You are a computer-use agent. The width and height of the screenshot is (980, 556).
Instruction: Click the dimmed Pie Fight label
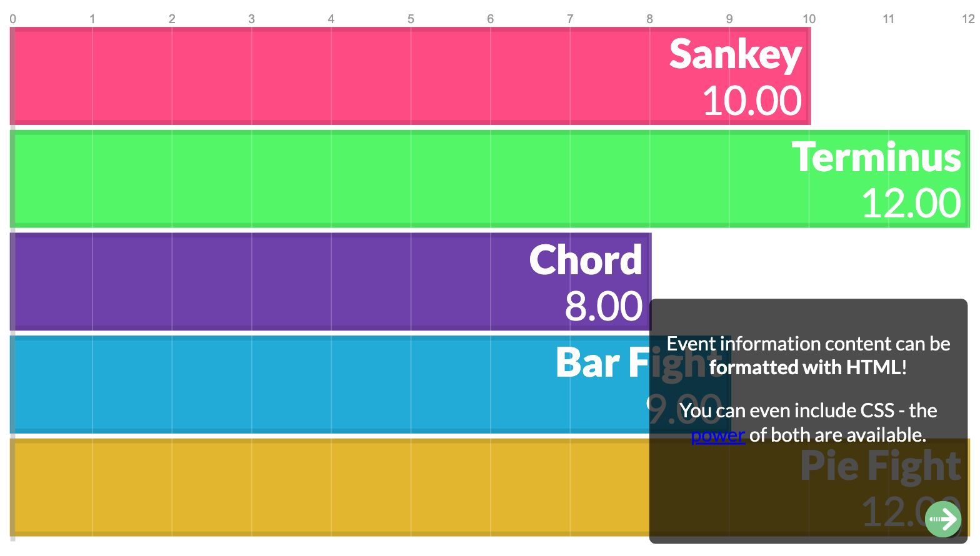point(880,466)
